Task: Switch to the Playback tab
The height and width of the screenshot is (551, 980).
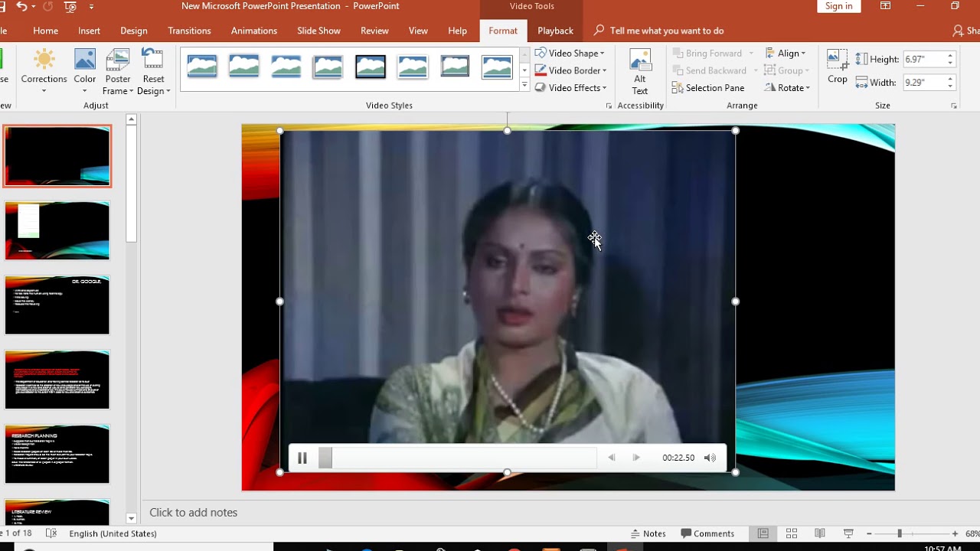Action: pos(555,31)
